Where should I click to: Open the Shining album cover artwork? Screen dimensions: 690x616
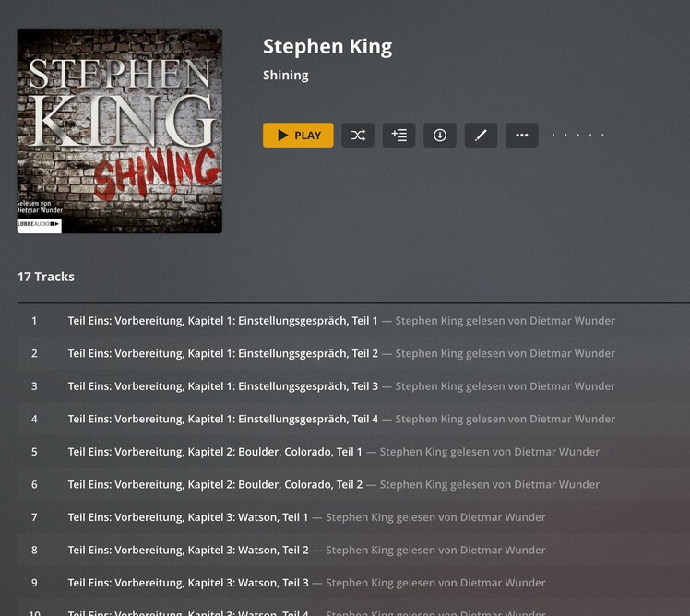(x=119, y=131)
